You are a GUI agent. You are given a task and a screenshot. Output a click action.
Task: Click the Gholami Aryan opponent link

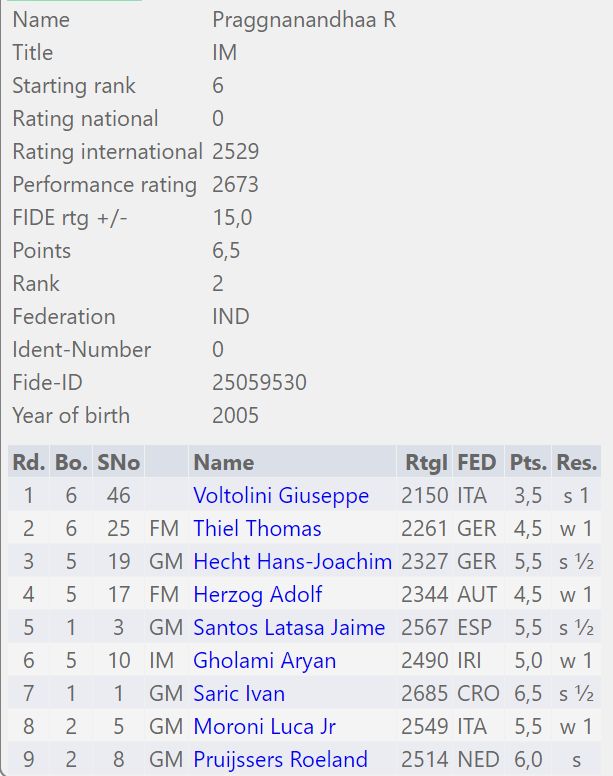point(264,661)
